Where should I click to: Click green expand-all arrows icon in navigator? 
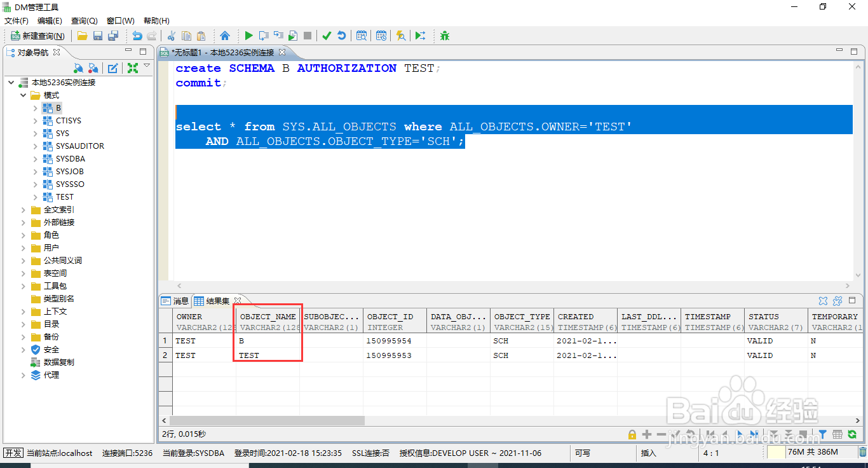click(133, 68)
